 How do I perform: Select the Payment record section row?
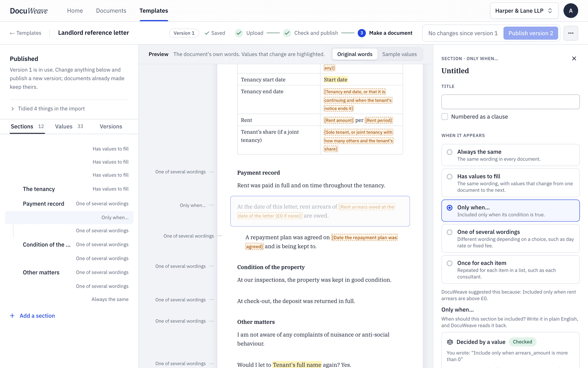(69, 204)
